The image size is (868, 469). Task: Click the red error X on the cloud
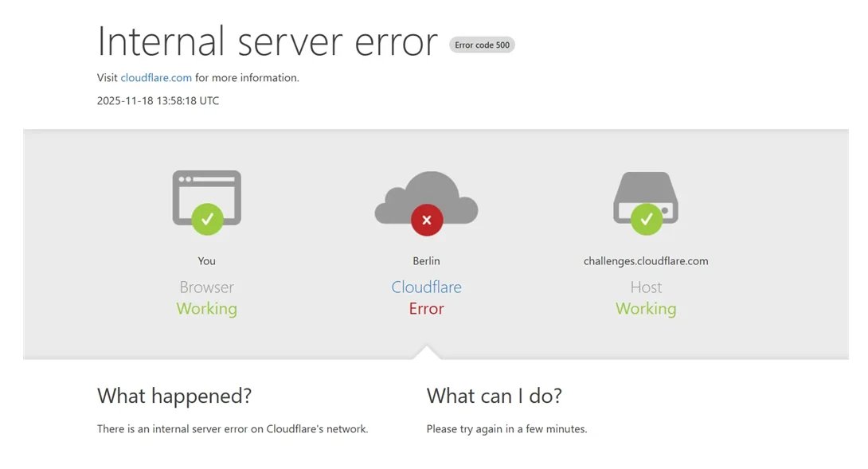tap(427, 220)
